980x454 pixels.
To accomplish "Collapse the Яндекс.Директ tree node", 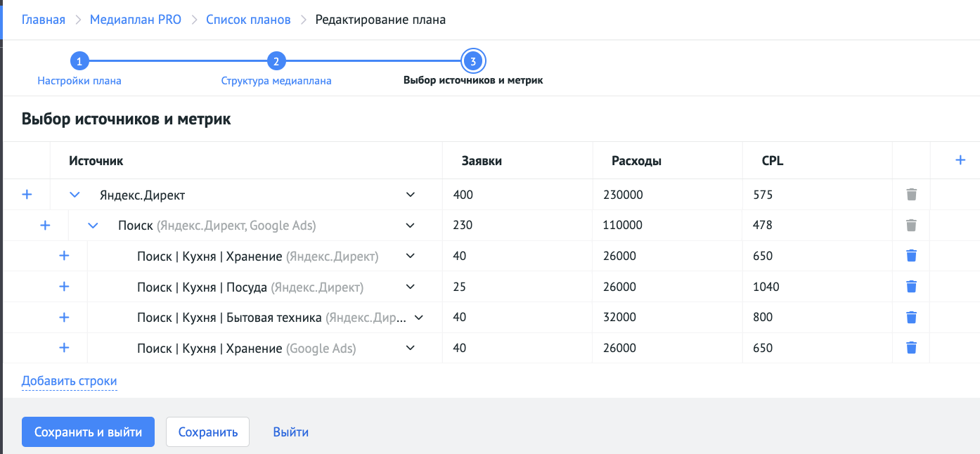I will tap(75, 195).
